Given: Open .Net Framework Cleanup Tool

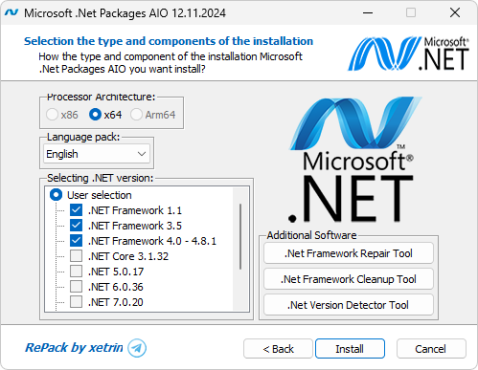Looking at the screenshot, I should 348,279.
